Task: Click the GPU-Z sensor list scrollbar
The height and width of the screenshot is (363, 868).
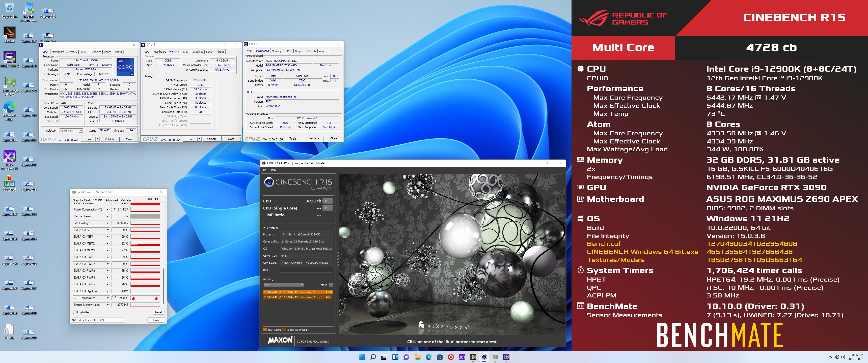Action: tap(164, 286)
